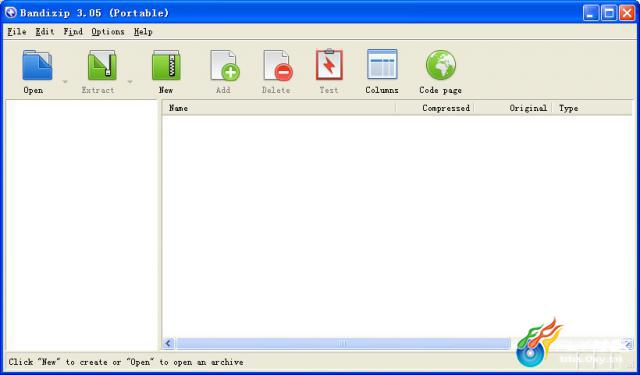Open the Options menu
Viewport: 640px width, 375px height.
[x=108, y=31]
